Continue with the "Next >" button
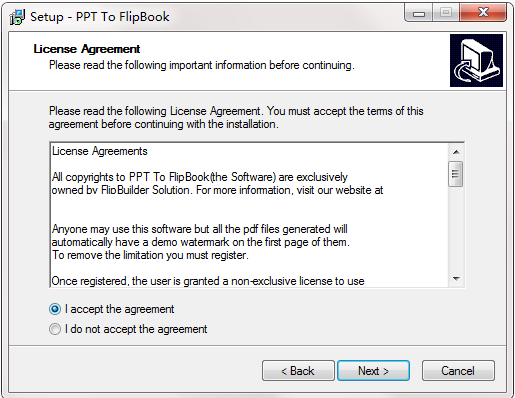Image resolution: width=515 pixels, height=398 pixels. coord(373,371)
